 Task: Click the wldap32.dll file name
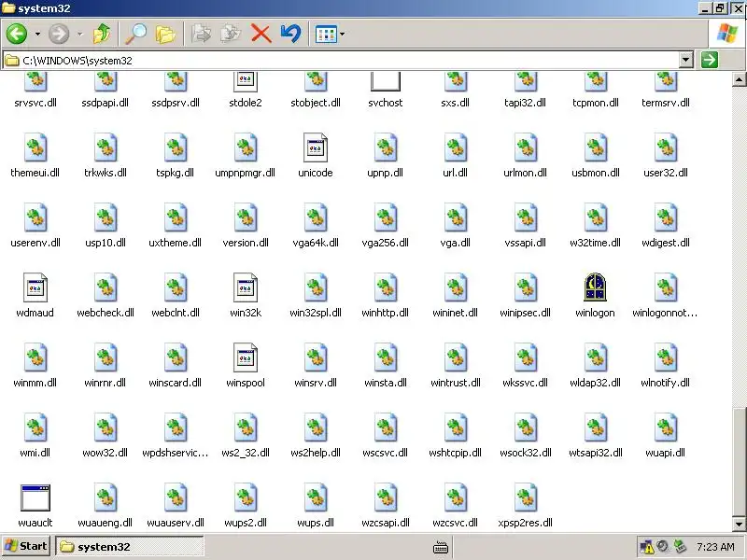(x=596, y=383)
